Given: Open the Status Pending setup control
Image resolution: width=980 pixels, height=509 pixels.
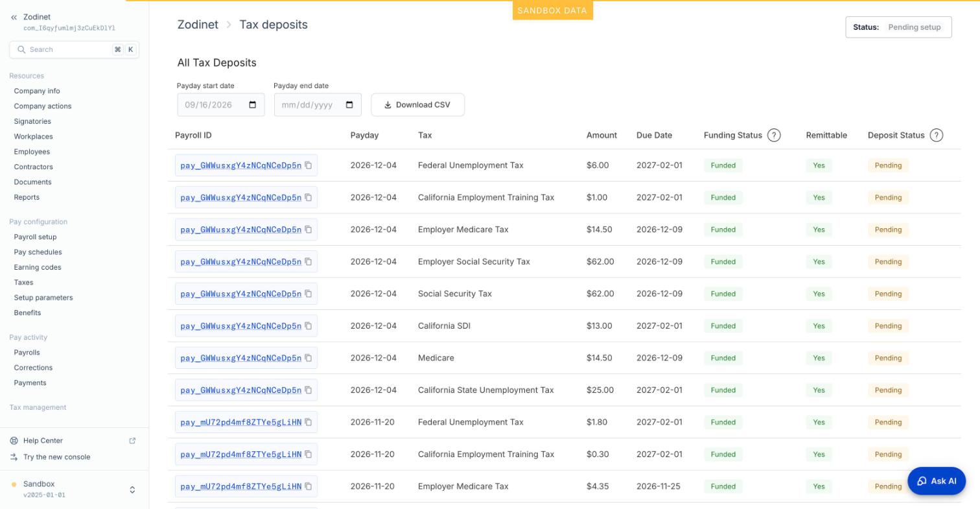Looking at the screenshot, I should pyautogui.click(x=898, y=27).
